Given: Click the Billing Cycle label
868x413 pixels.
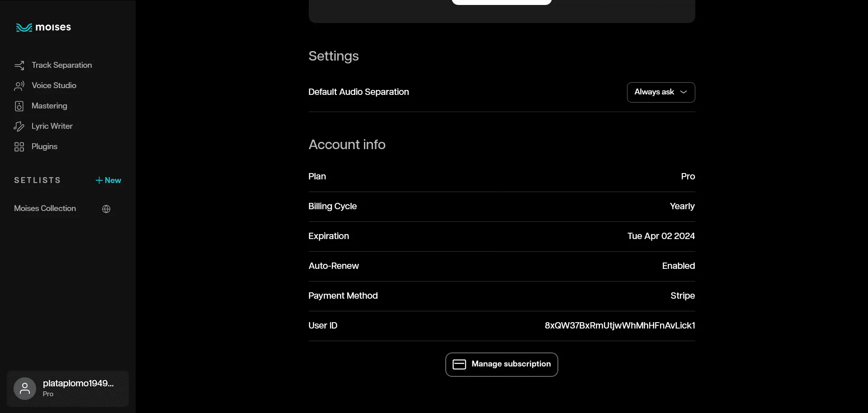Looking at the screenshot, I should [332, 206].
